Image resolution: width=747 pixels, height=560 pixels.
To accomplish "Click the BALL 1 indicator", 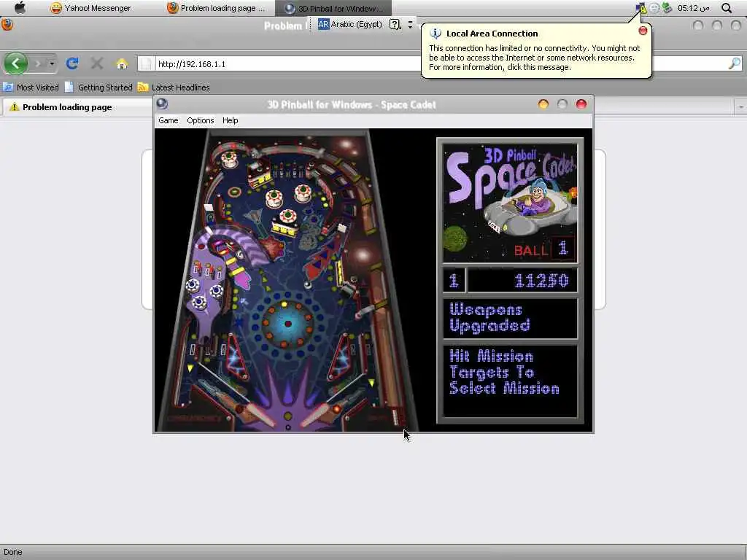I will coord(544,249).
